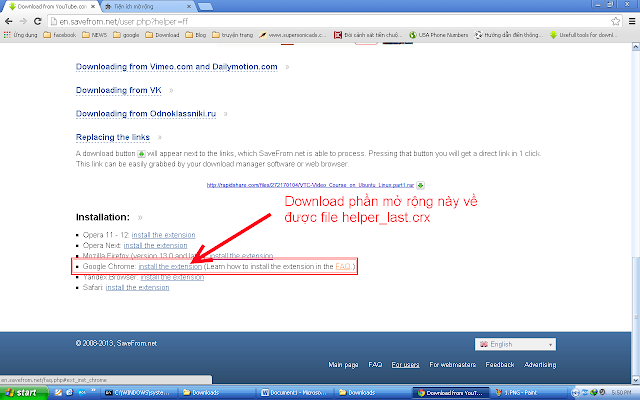Open the truyện tranh bookmarks folder
The width and height of the screenshot is (640, 400).
pyautogui.click(x=233, y=35)
